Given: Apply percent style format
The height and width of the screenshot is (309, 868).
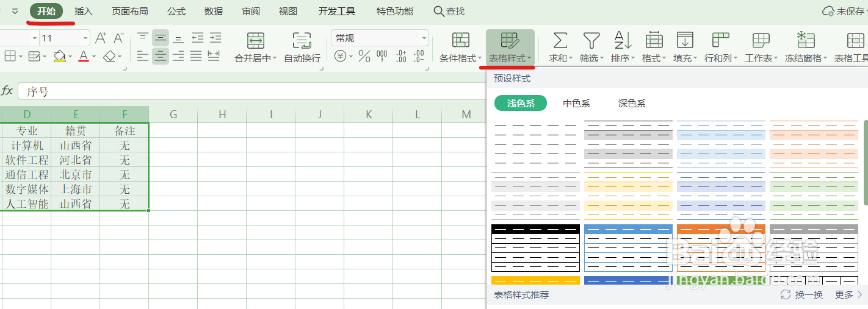Looking at the screenshot, I should (364, 57).
